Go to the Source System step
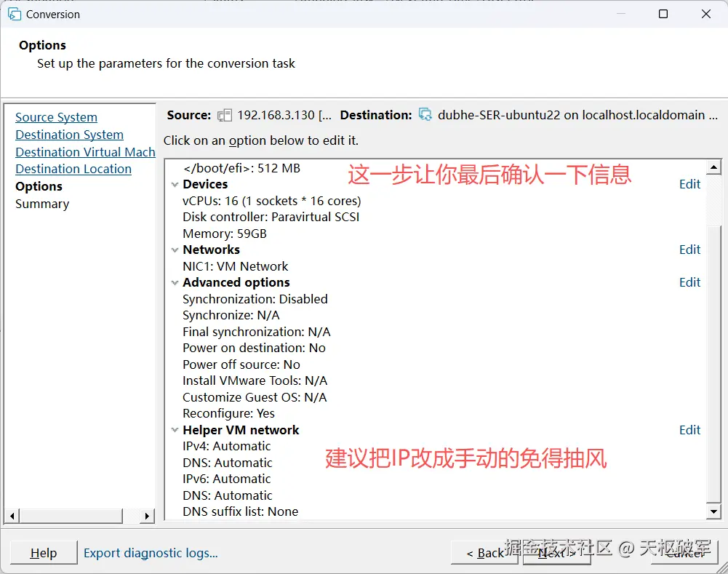The height and width of the screenshot is (574, 728). coord(56,117)
